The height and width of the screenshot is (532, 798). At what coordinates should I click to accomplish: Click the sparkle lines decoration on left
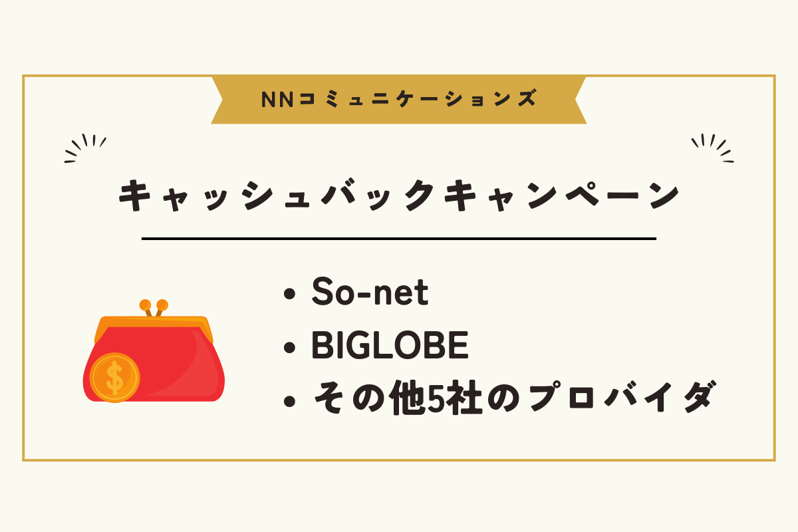click(86, 148)
